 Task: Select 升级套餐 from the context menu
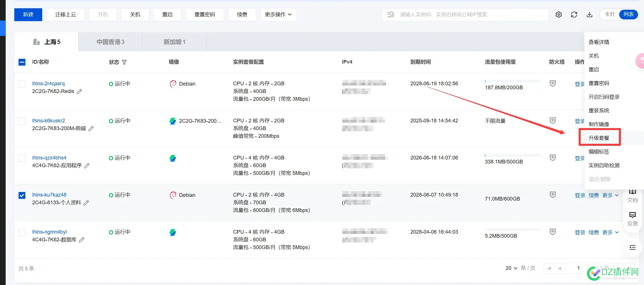pos(599,138)
